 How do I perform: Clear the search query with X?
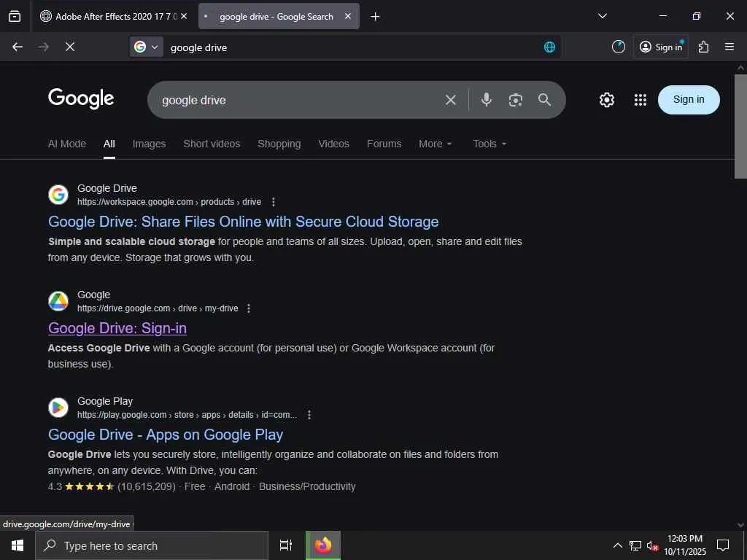click(x=450, y=100)
